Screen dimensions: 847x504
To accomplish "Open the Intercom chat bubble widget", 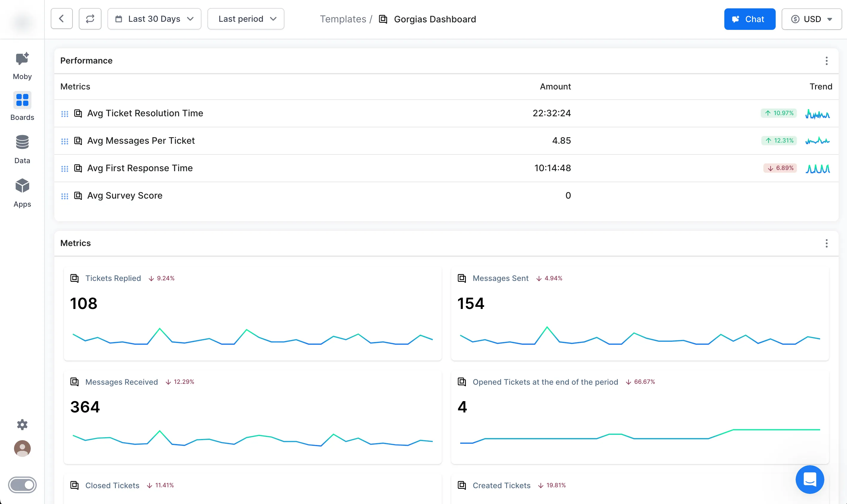I will point(809,479).
